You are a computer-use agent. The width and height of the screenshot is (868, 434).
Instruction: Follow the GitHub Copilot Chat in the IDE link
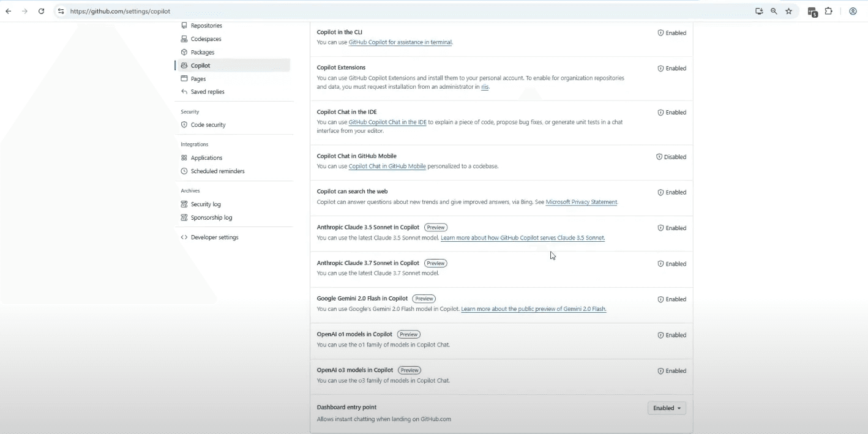tap(387, 122)
